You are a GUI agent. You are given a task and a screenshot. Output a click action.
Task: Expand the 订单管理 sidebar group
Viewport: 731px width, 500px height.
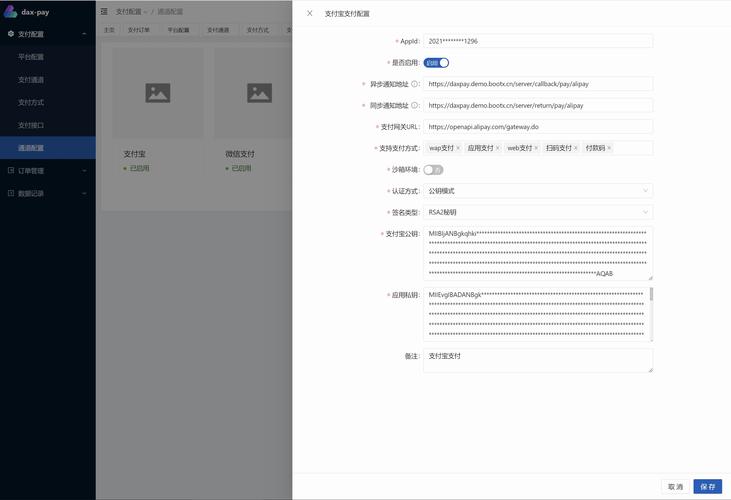84,171
